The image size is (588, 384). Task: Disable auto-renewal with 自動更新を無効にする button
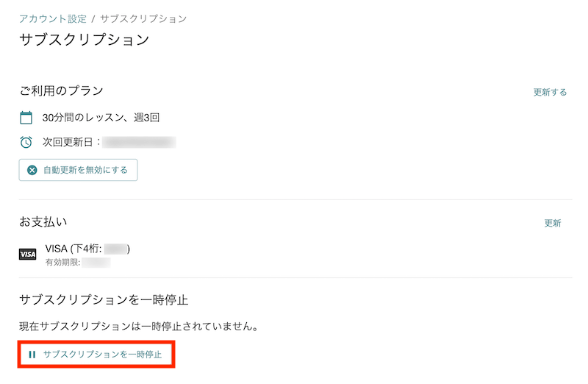coord(79,170)
